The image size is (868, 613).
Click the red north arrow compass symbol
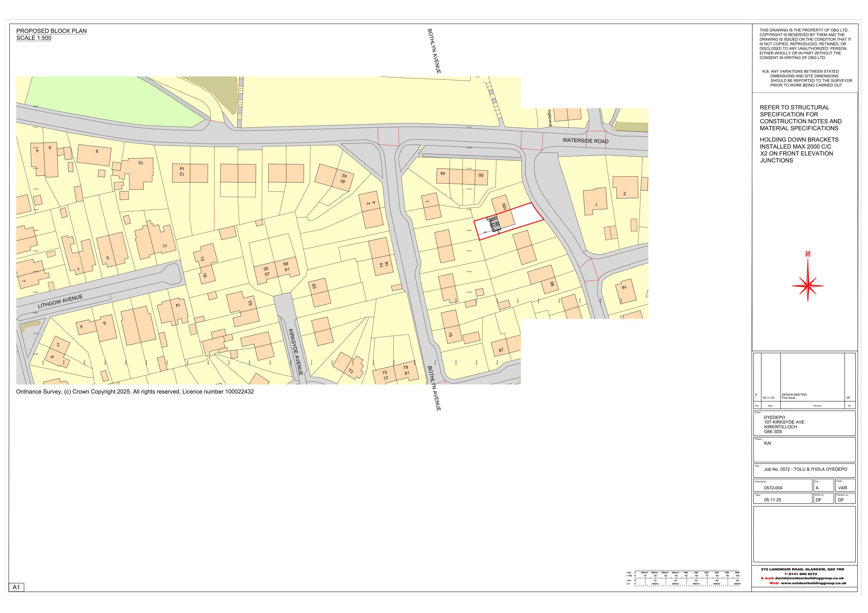click(x=808, y=277)
